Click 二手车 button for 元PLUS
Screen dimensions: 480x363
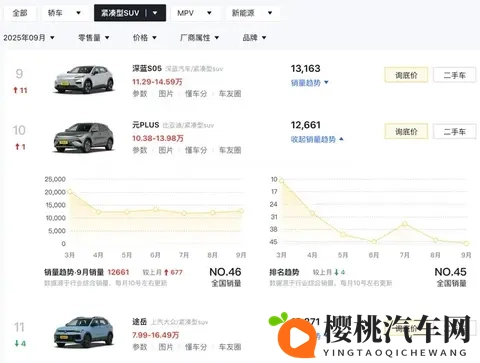click(455, 132)
